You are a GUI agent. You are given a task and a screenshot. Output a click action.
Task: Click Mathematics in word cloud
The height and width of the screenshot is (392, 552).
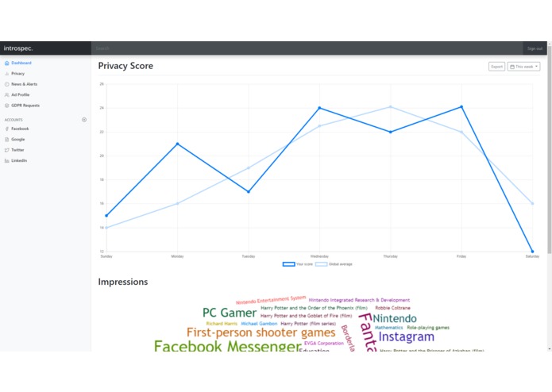tap(388, 328)
